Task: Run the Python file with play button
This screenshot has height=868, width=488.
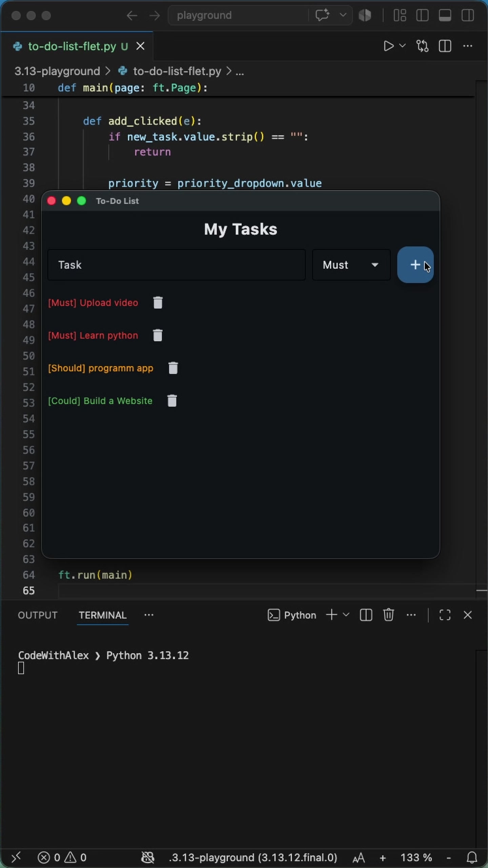Action: click(x=388, y=46)
